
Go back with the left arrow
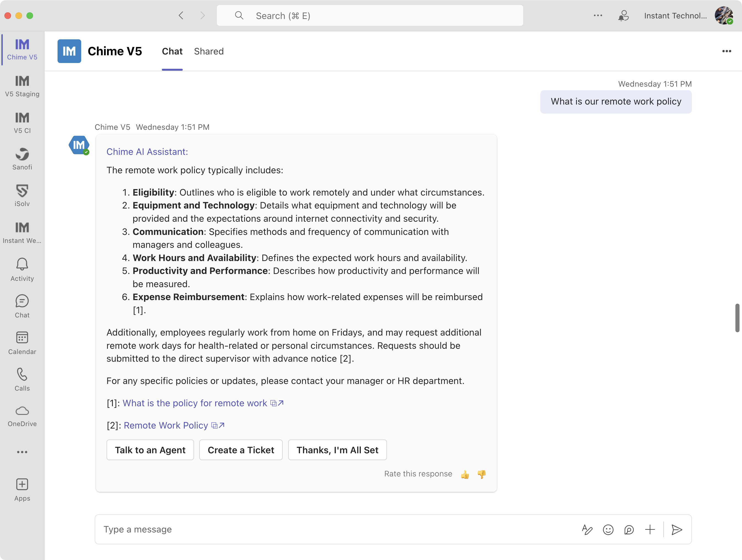pyautogui.click(x=181, y=15)
